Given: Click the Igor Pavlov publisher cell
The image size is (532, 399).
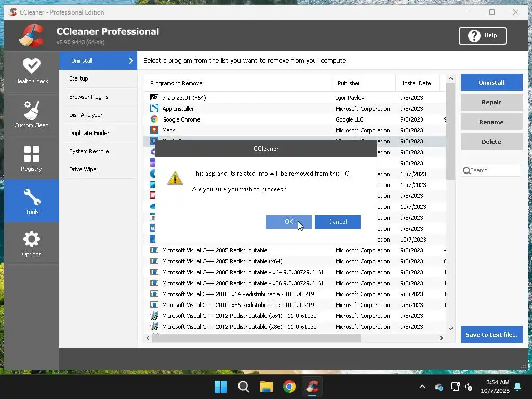Looking at the screenshot, I should pyautogui.click(x=350, y=97).
